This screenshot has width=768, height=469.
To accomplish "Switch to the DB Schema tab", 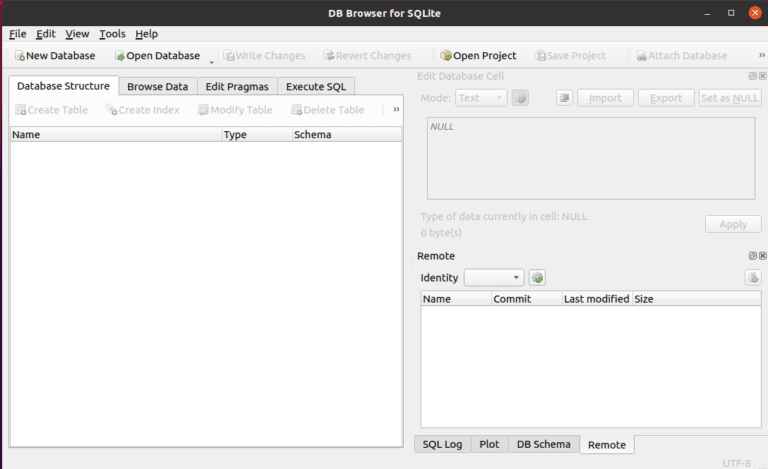I will (x=544, y=444).
